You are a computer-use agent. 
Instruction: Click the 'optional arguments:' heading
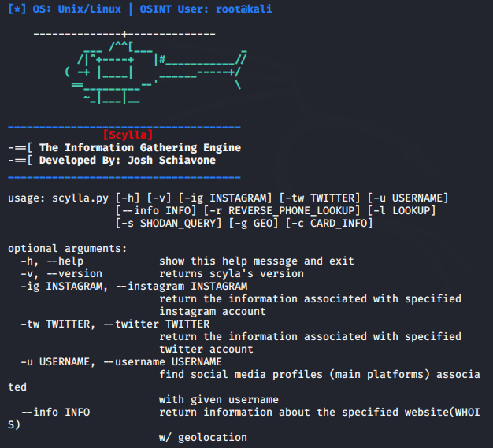(x=68, y=249)
